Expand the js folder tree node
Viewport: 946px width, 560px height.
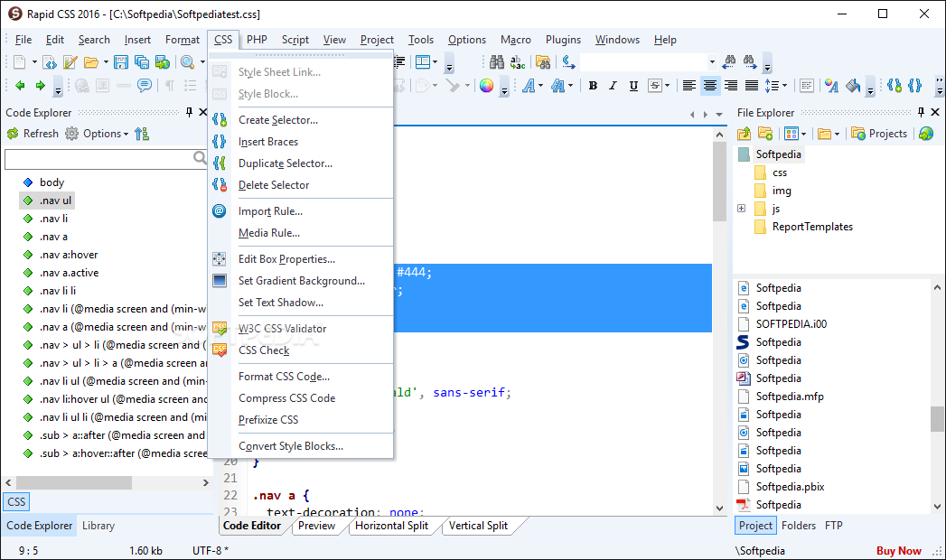(x=742, y=209)
